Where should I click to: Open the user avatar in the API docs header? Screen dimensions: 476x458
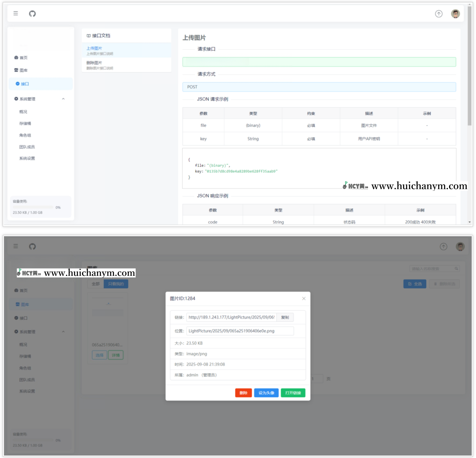pyautogui.click(x=455, y=14)
